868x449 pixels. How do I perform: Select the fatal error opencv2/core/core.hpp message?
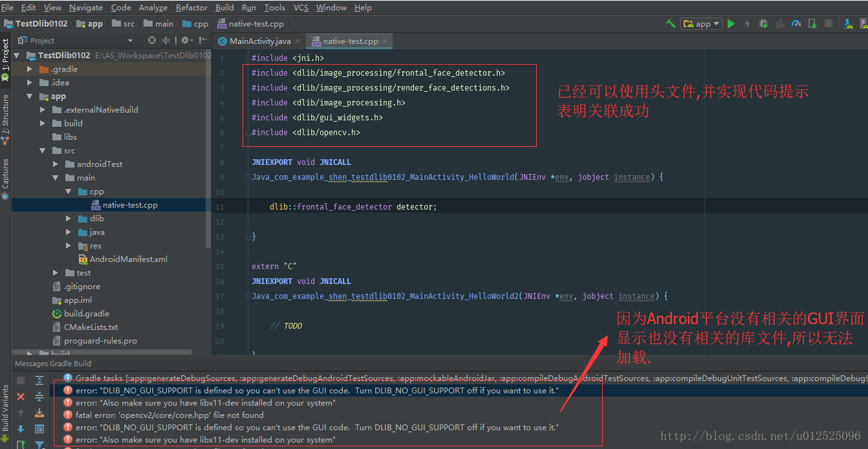click(x=169, y=415)
